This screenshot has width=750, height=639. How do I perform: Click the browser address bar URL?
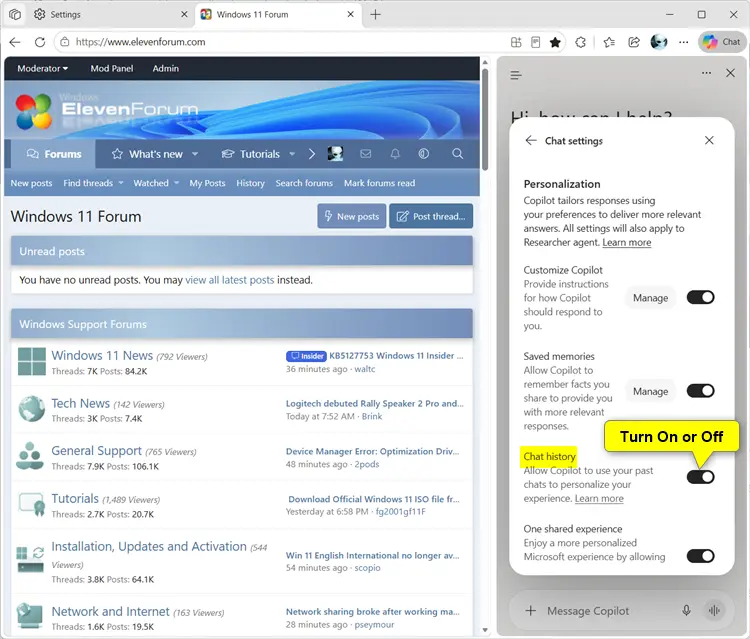[141, 42]
